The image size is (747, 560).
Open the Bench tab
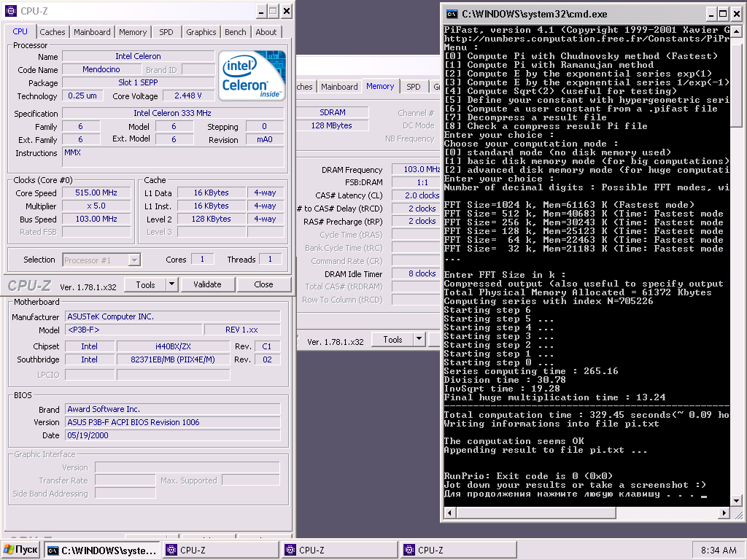(236, 32)
